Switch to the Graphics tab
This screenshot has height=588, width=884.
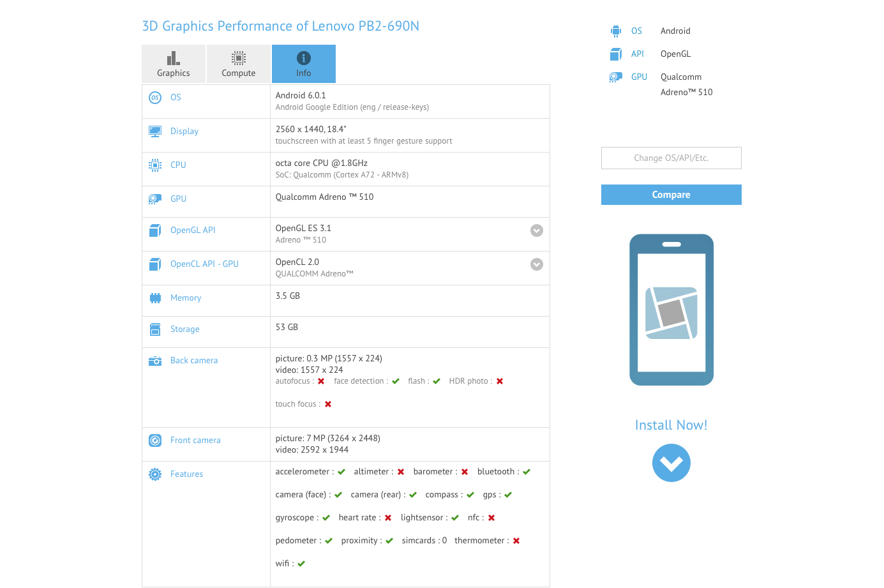pos(174,64)
